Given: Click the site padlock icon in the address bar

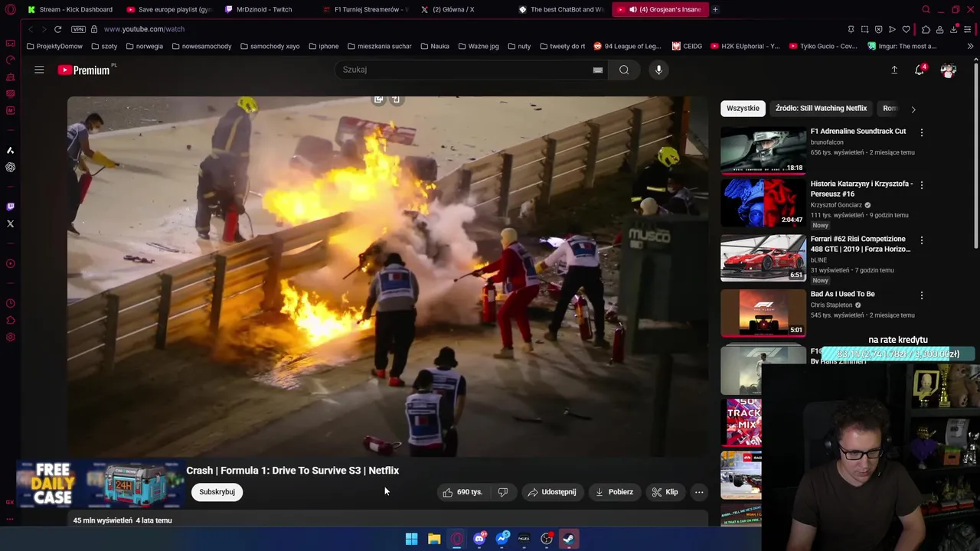Looking at the screenshot, I should [x=94, y=29].
